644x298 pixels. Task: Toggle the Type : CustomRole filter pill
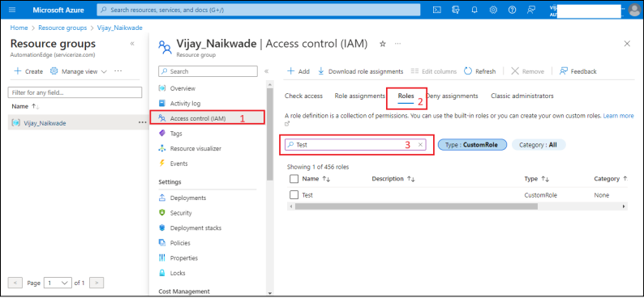472,145
